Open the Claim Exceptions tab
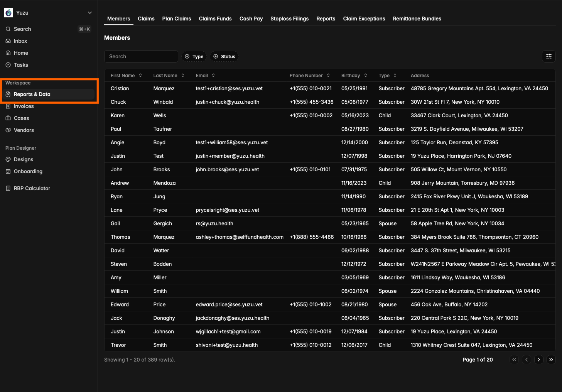This screenshot has height=392, width=562. [x=364, y=19]
